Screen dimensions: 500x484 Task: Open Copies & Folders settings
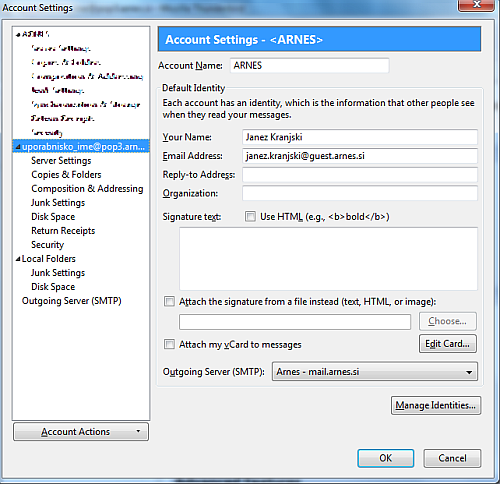click(x=66, y=175)
